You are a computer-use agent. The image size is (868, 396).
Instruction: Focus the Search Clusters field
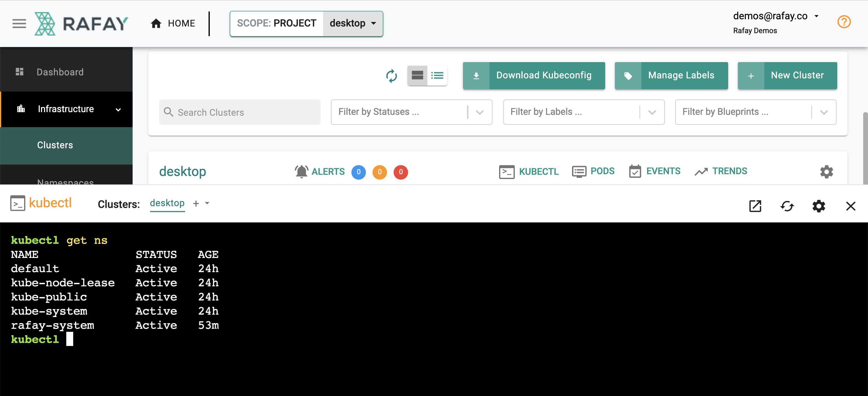[x=240, y=112]
